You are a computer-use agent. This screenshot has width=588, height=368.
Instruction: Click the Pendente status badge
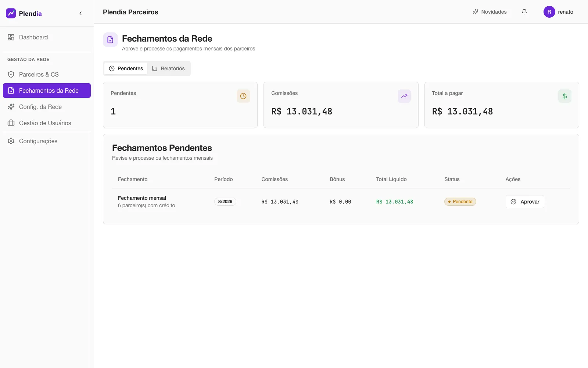point(460,202)
